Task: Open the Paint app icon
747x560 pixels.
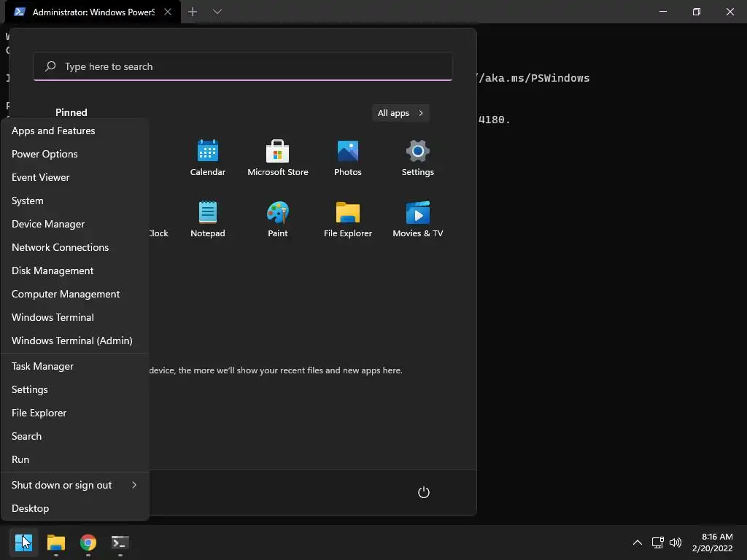Action: point(278,219)
